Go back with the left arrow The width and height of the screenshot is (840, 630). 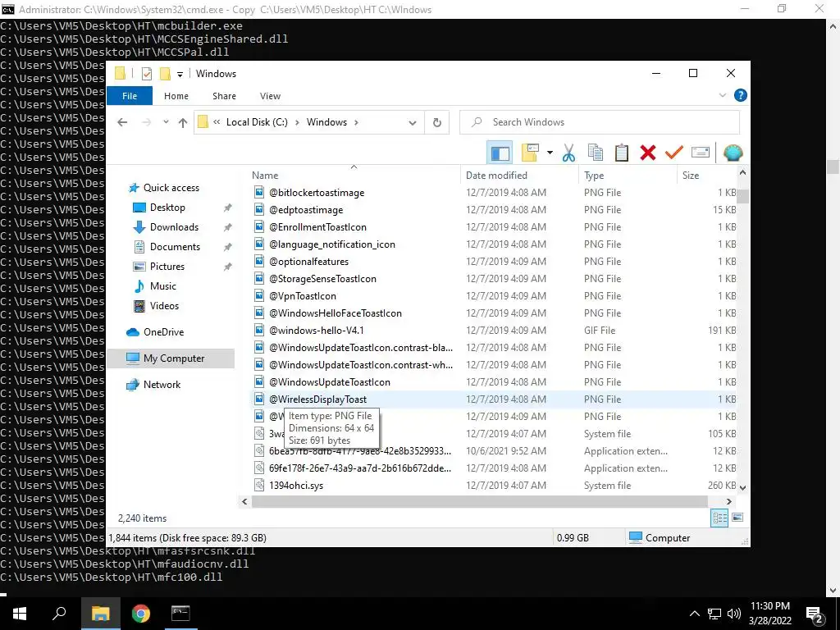tap(122, 122)
